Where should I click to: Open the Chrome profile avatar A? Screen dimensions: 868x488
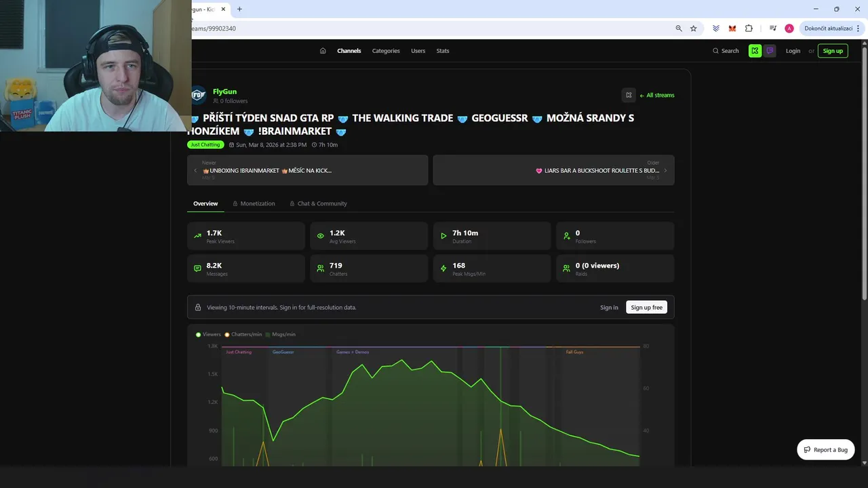point(789,28)
